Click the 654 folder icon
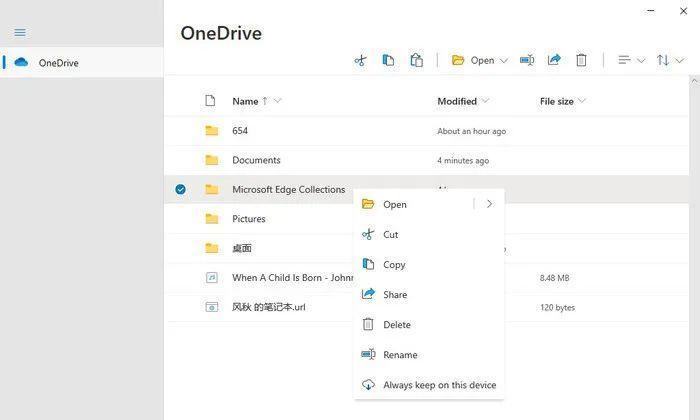Viewport: 700px width, 420px height. pos(212,130)
